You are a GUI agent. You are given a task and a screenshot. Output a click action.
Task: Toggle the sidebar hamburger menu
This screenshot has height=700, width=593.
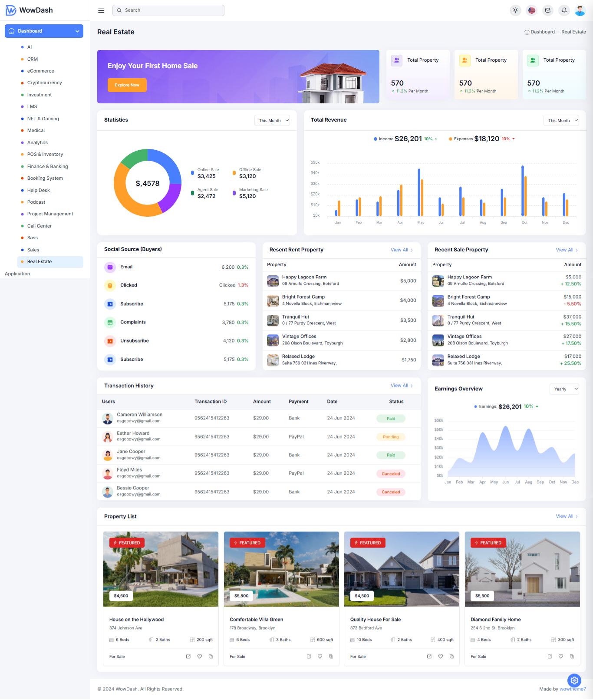click(x=101, y=10)
